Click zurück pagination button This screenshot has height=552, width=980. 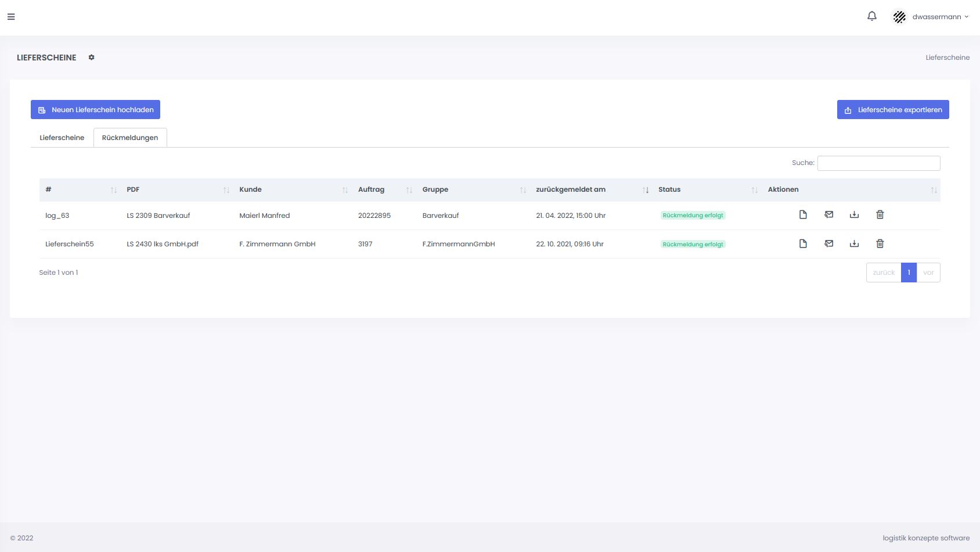click(884, 273)
